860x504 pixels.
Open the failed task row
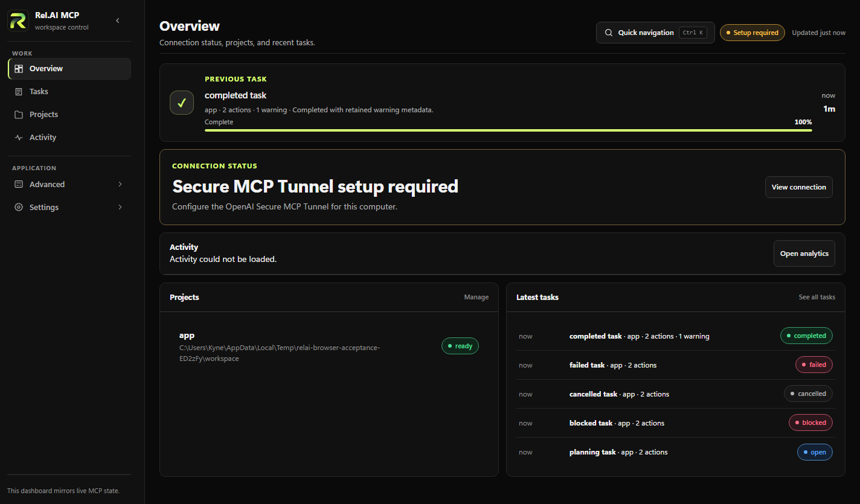[x=676, y=365]
